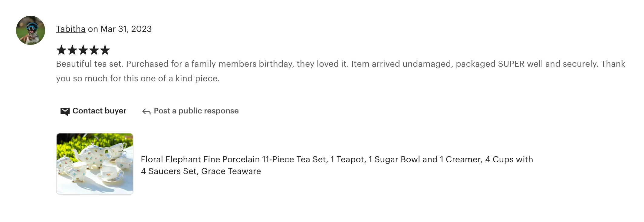Select the third rating star

(x=83, y=50)
